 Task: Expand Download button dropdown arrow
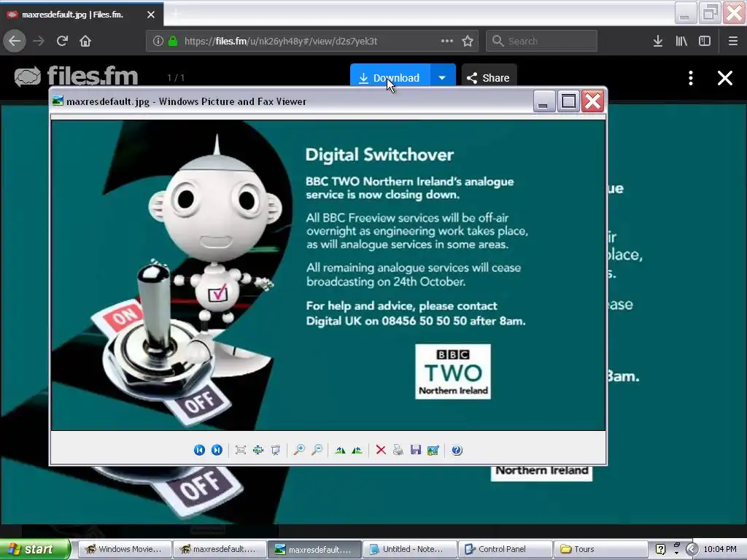click(x=443, y=76)
